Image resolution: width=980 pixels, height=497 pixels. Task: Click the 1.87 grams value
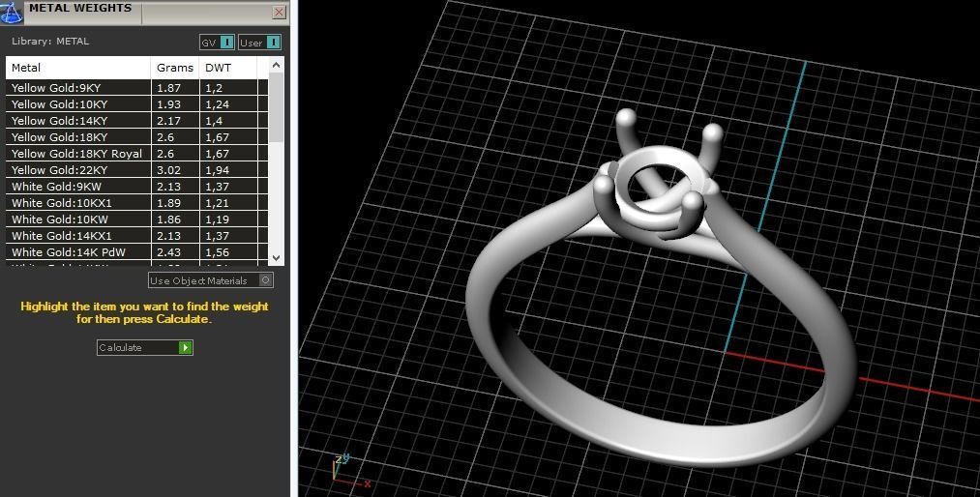(169, 87)
